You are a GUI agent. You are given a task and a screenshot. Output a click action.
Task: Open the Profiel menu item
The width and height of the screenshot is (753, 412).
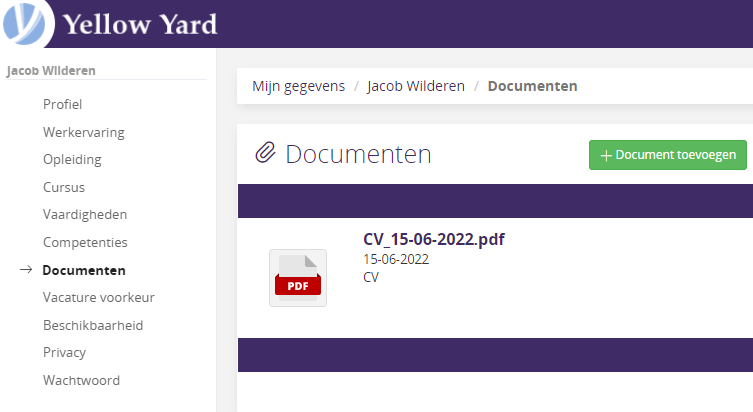62,104
